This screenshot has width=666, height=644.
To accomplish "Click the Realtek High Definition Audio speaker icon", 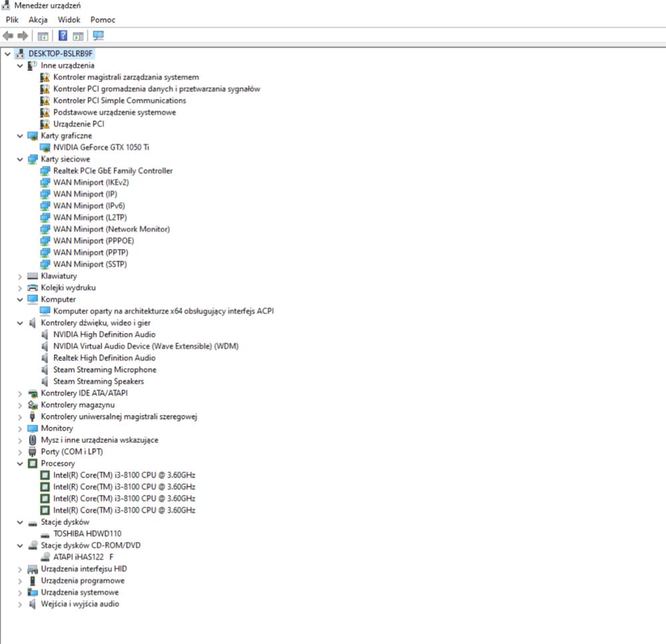I will click(x=45, y=358).
